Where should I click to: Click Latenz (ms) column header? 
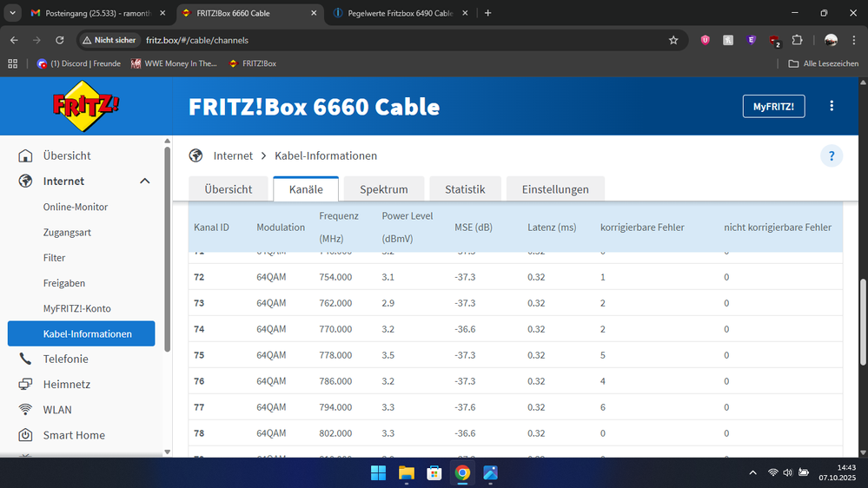coord(552,228)
